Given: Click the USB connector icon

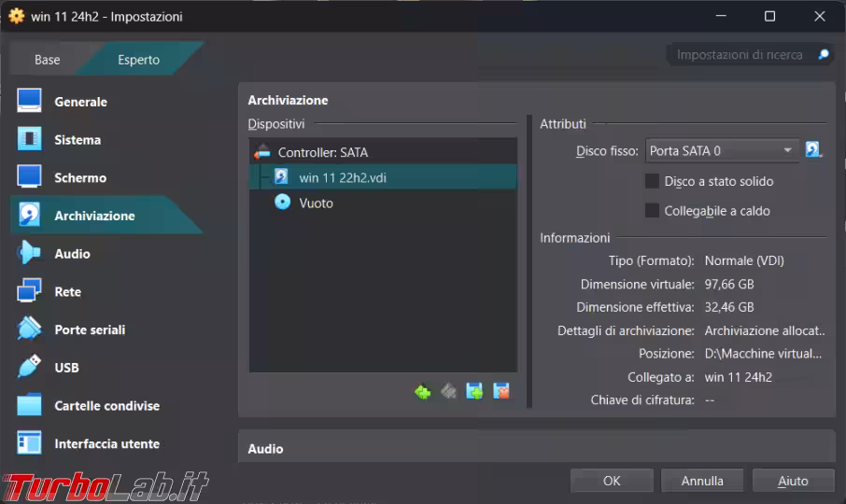Looking at the screenshot, I should click(x=29, y=367).
